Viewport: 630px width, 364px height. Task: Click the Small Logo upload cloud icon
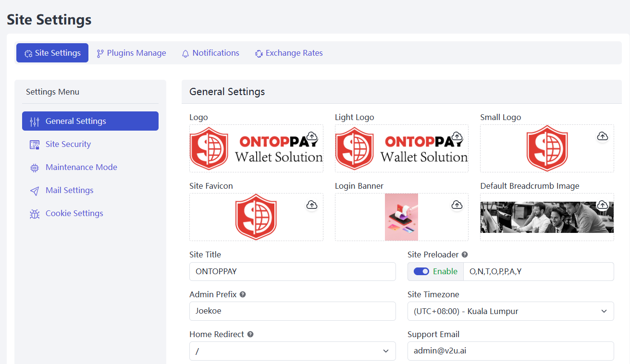tap(602, 136)
